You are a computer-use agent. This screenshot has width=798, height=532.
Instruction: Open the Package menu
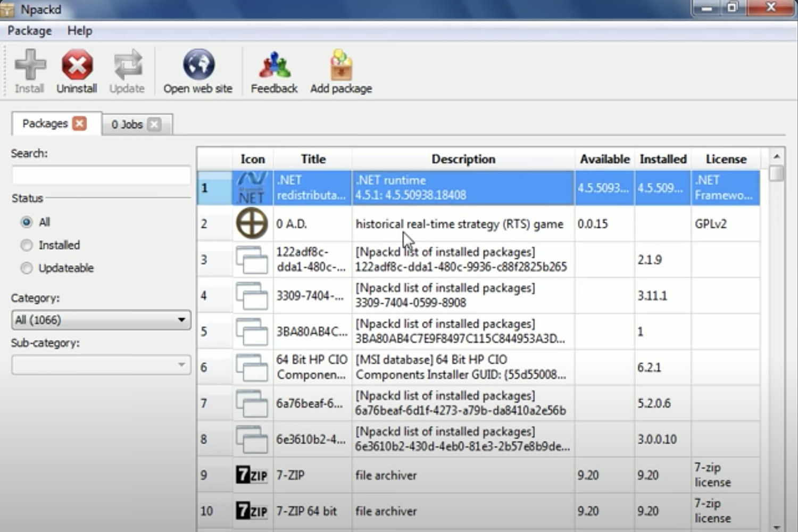(x=30, y=31)
